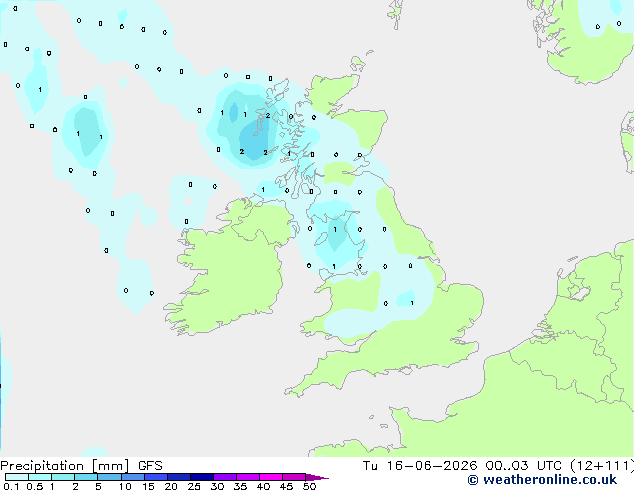Image resolution: width=634 pixels, height=490 pixels.
Task: Select the 5 to 10 mm legend swatch
Action: 109,477
